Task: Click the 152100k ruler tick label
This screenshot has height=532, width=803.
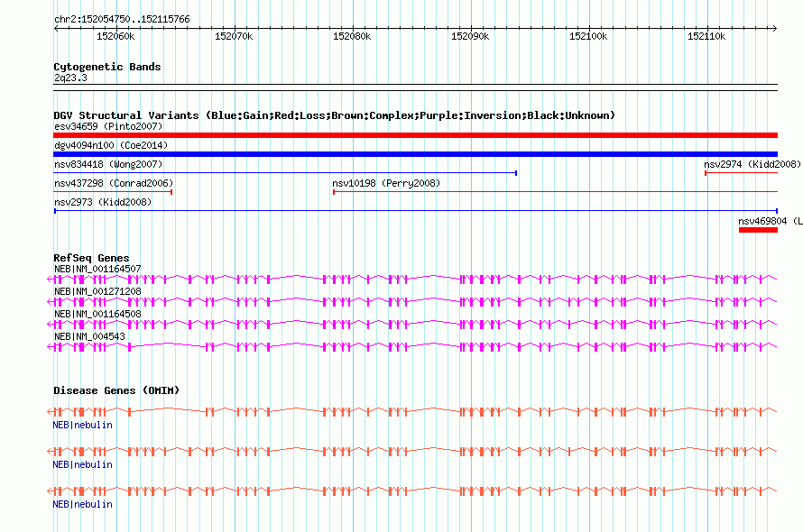Action: [588, 36]
